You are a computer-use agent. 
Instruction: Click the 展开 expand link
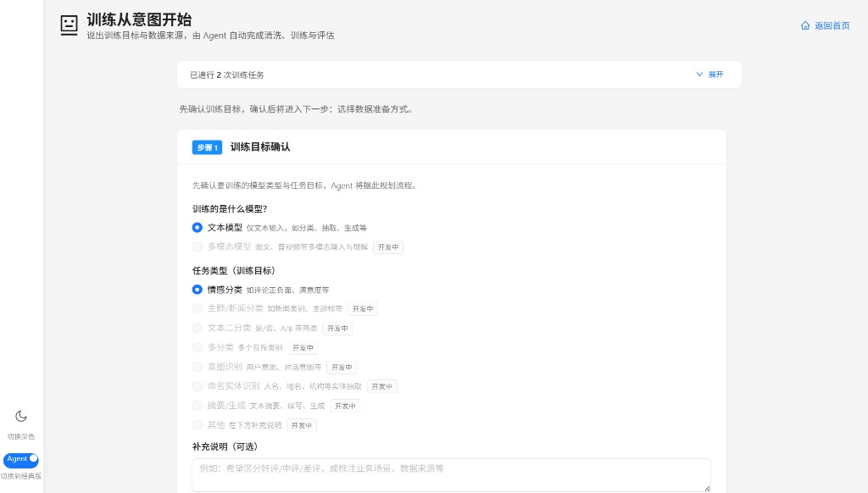(x=715, y=75)
